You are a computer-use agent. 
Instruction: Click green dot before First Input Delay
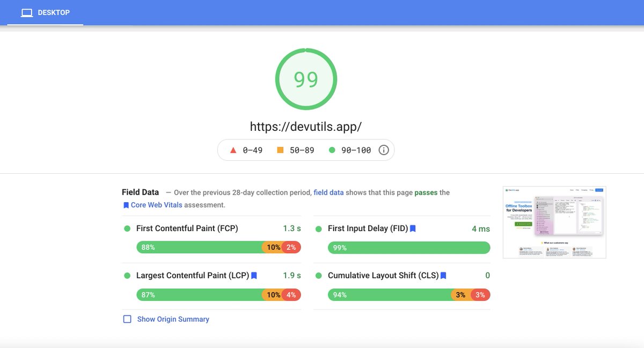coord(318,228)
